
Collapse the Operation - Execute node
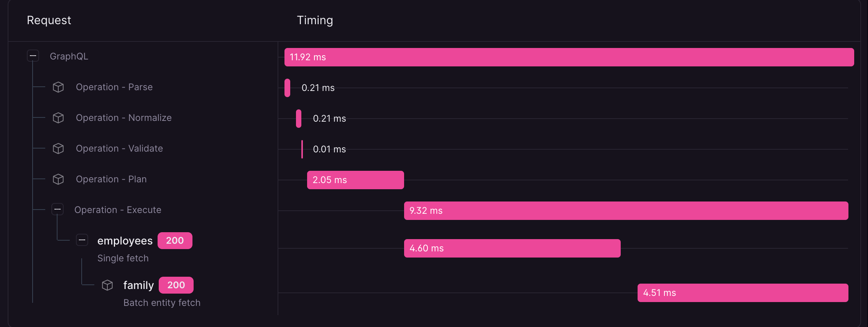click(58, 209)
